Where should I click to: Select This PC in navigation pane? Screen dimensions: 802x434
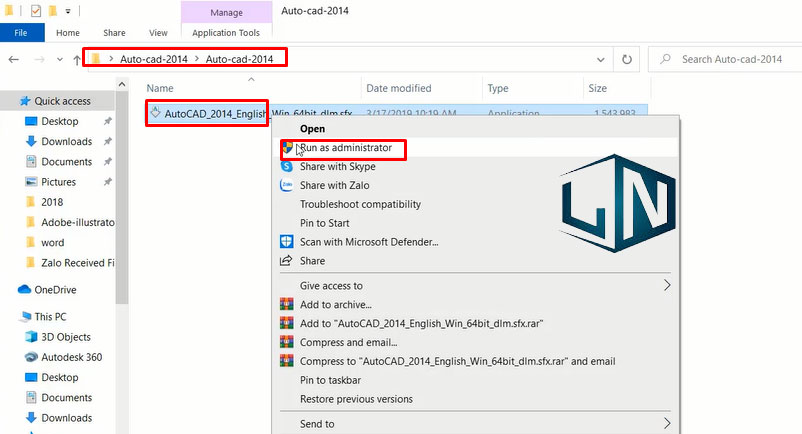tap(50, 317)
